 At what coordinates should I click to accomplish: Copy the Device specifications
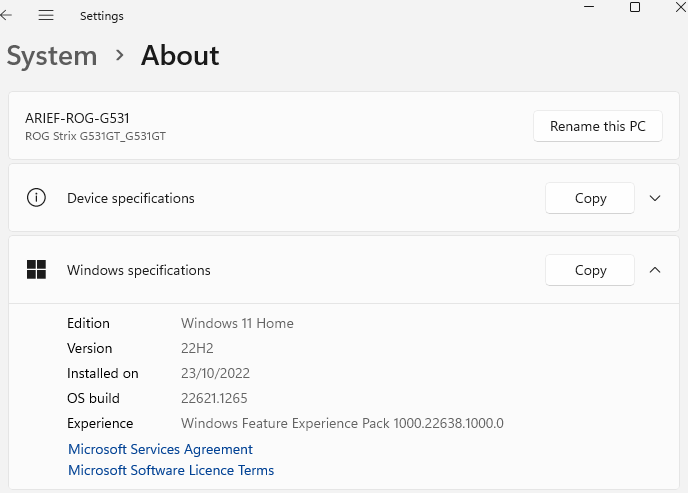(x=590, y=198)
